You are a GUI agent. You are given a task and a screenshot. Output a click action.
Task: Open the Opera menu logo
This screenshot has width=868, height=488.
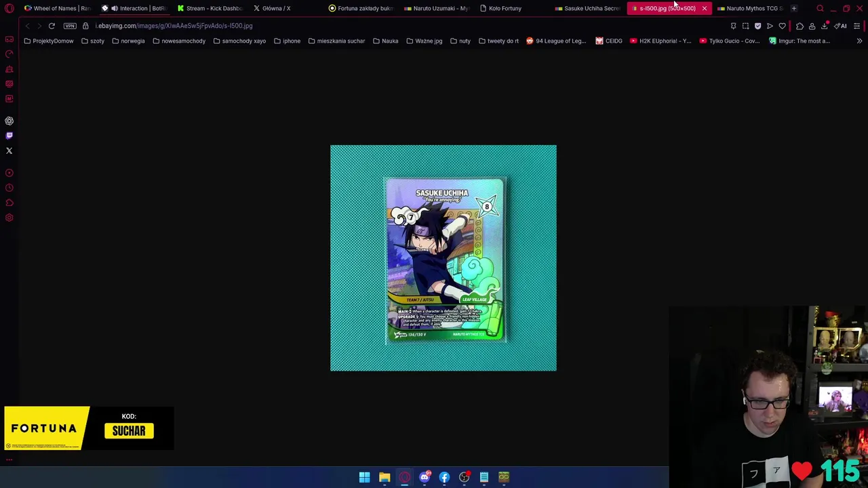coord(9,8)
